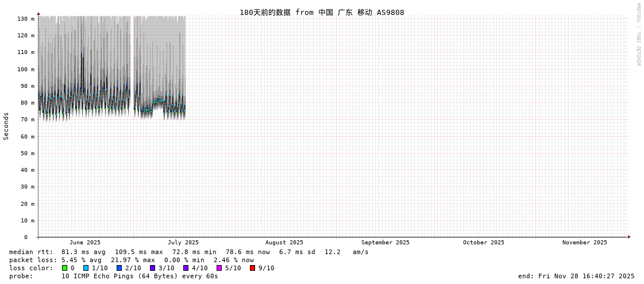Viewport: 644px width, 284px height.
Task: Select October 2025 on the time axis
Action: coord(483,243)
